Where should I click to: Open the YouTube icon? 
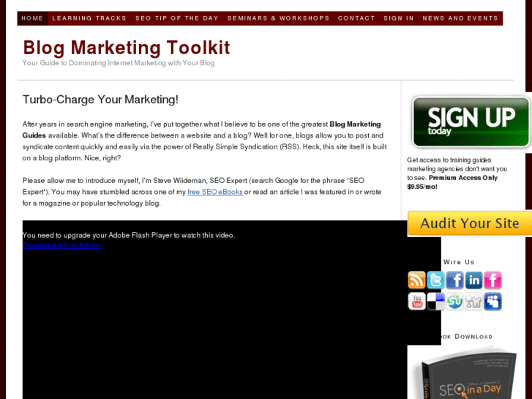click(416, 301)
